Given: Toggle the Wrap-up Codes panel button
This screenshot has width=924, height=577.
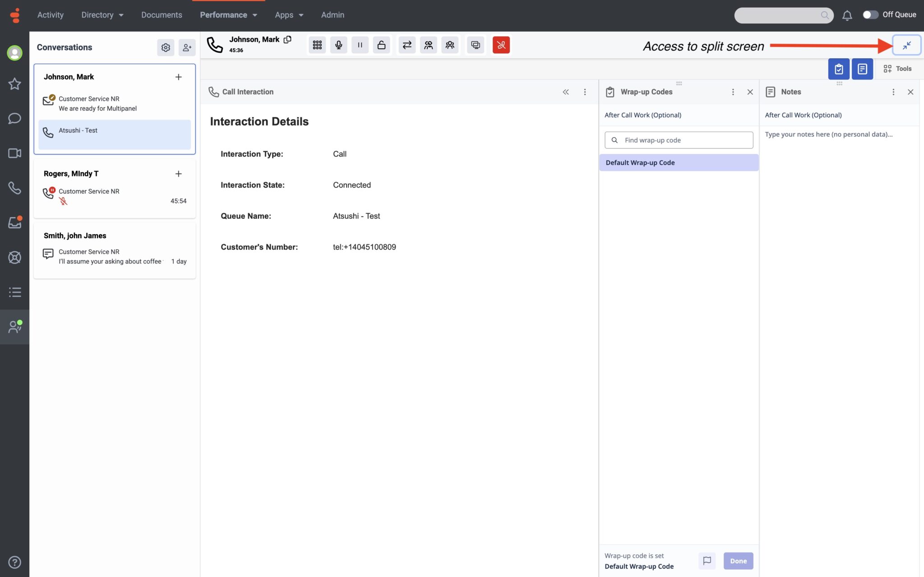Looking at the screenshot, I should (839, 69).
